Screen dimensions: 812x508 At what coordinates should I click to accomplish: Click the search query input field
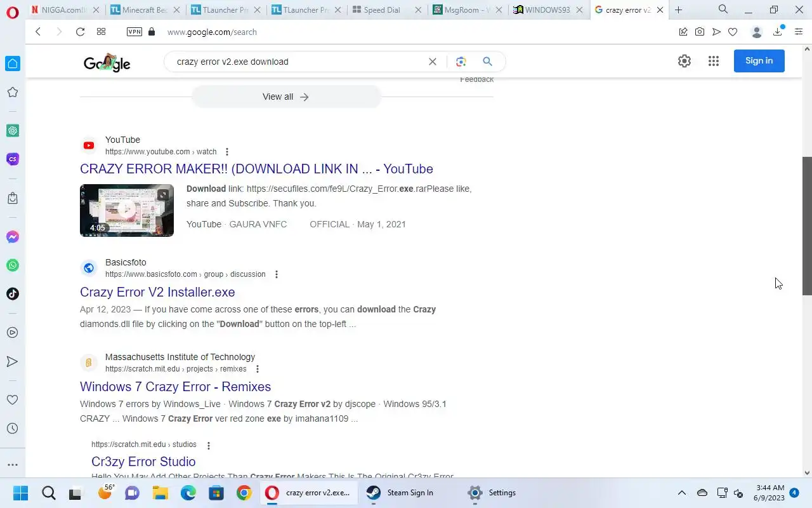click(298, 62)
